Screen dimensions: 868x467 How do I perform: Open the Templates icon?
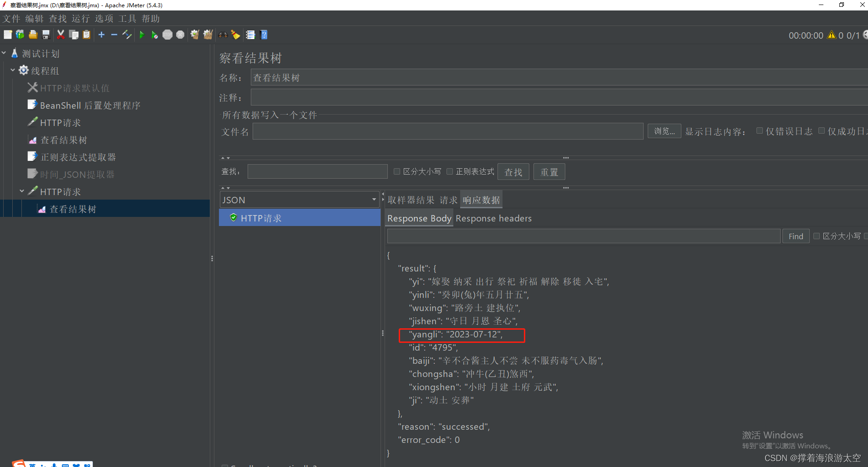[20, 35]
